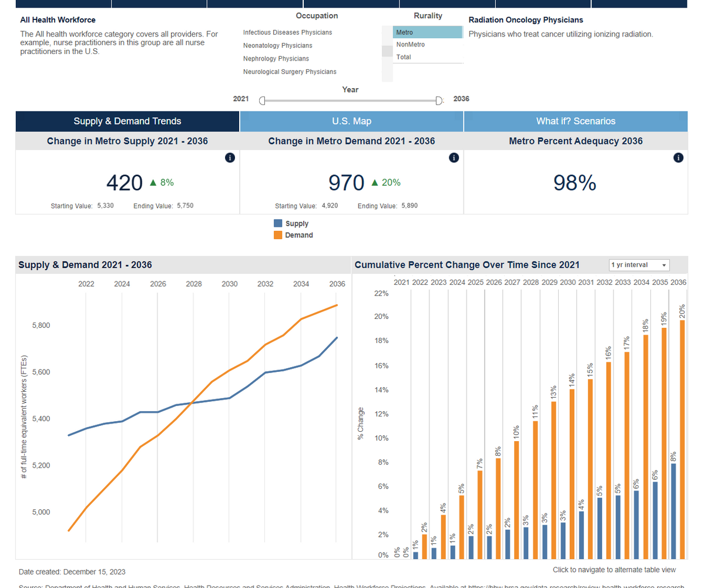Click the Occupation list scrollbar thumb
Screen dimensions: 705x588
(x=387, y=51)
